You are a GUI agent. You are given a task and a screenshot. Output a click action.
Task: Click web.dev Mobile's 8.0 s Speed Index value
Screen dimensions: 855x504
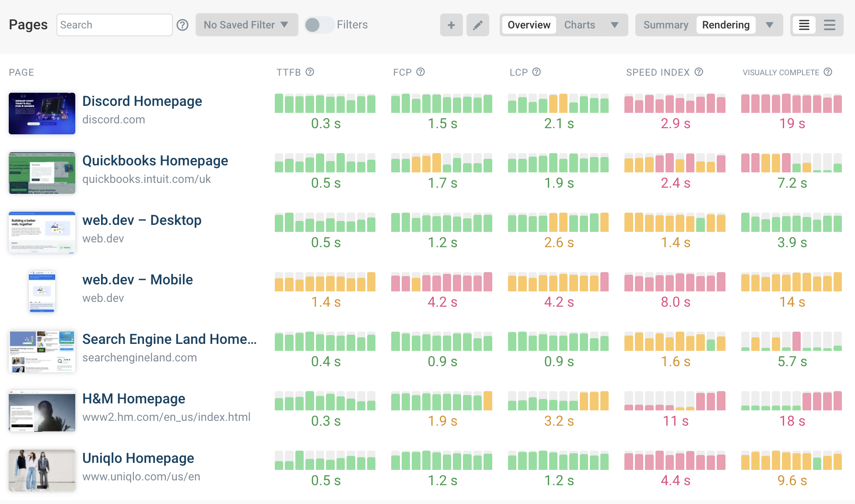676,302
